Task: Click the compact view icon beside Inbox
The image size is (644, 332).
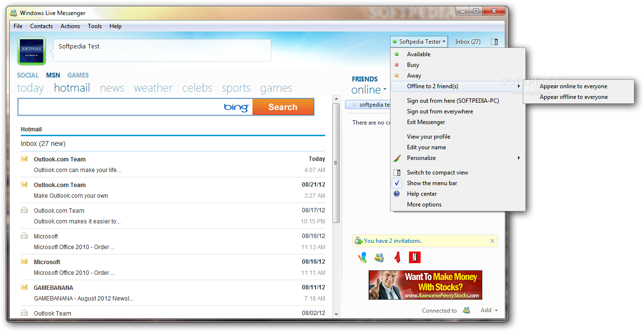Action: tap(494, 42)
